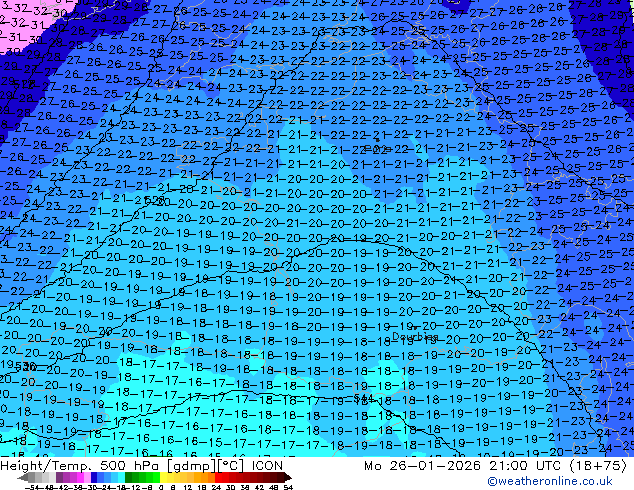This screenshot has width=634, height=490.
Task: Select the cyan legend swatch above -18
Action: tap(122, 477)
